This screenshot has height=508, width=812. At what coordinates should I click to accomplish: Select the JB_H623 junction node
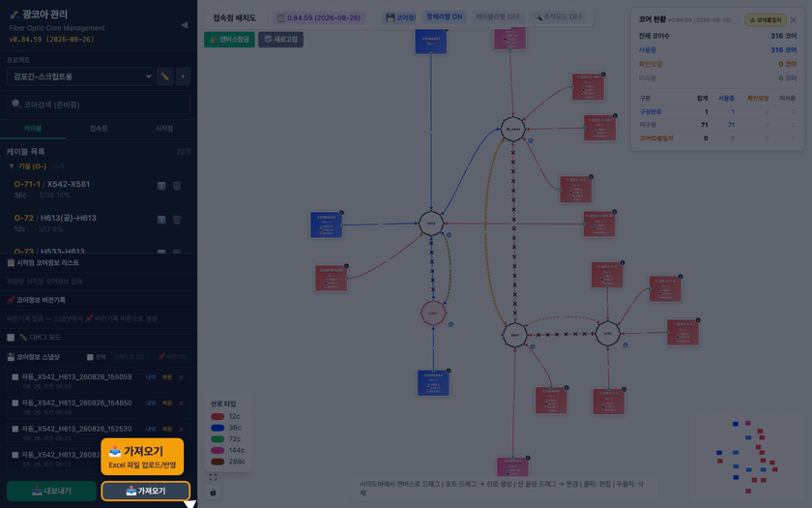click(512, 129)
